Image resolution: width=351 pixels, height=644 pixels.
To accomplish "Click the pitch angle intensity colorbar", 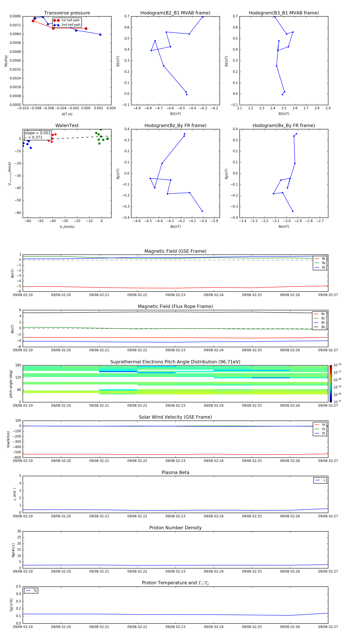I will pyautogui.click(x=331, y=384).
